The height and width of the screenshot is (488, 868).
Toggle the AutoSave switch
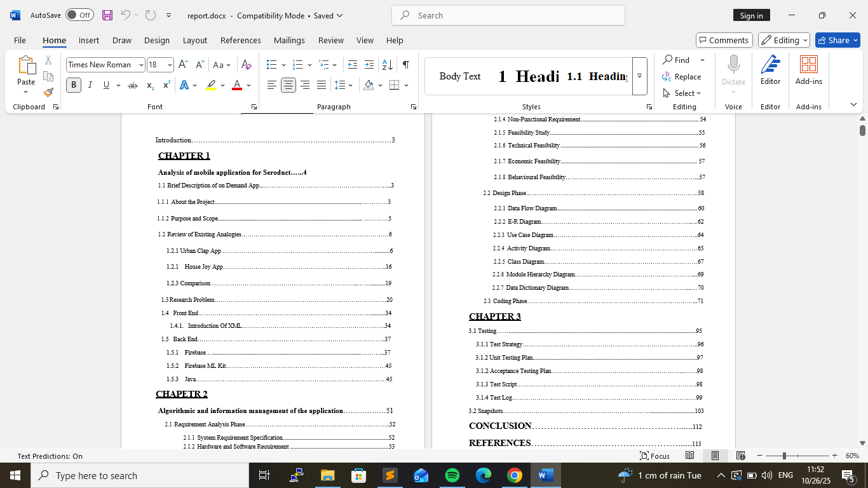pyautogui.click(x=79, y=15)
